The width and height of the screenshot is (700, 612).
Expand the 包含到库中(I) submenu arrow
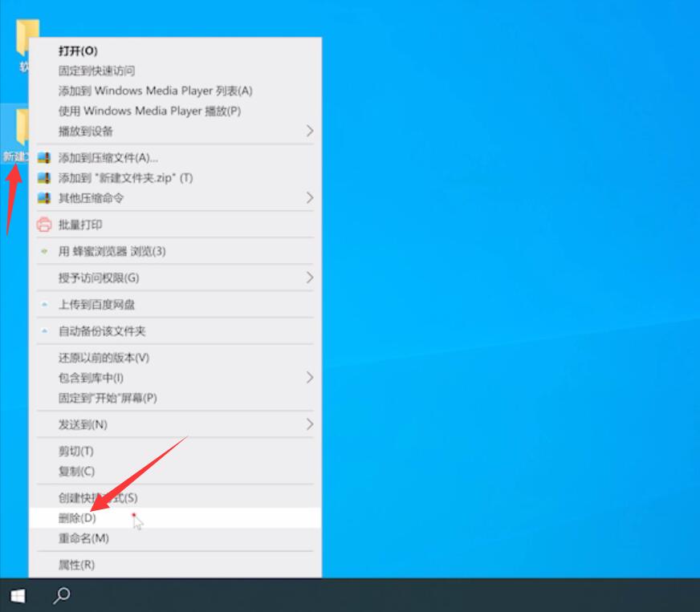309,378
